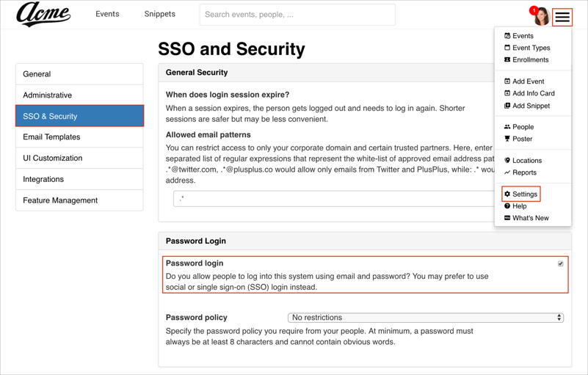
Task: Click the Locations pin icon
Action: (x=507, y=161)
